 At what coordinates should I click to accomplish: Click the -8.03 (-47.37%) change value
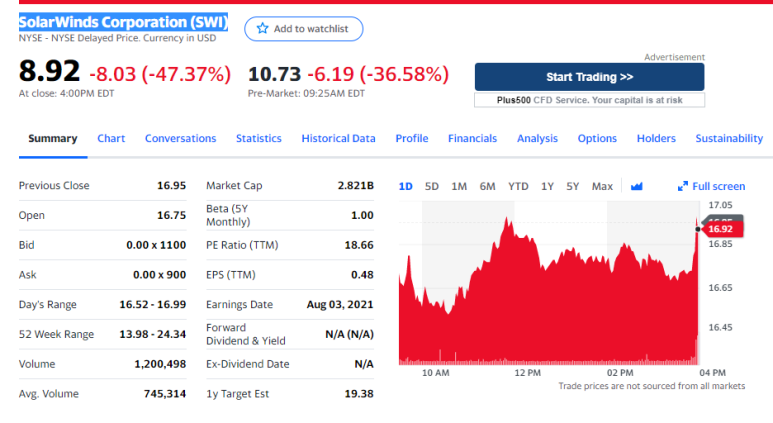tap(160, 74)
